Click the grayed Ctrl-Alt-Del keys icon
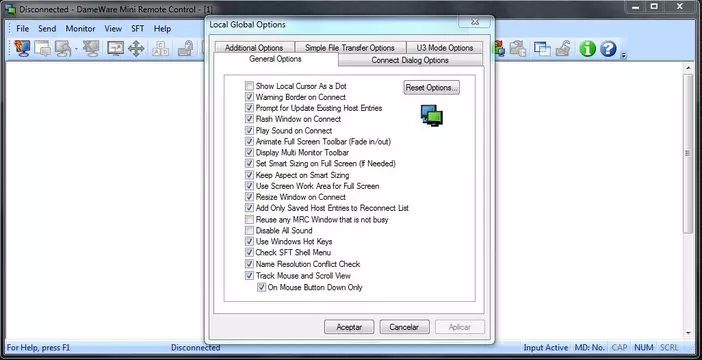The height and width of the screenshot is (360, 702). (x=160, y=48)
